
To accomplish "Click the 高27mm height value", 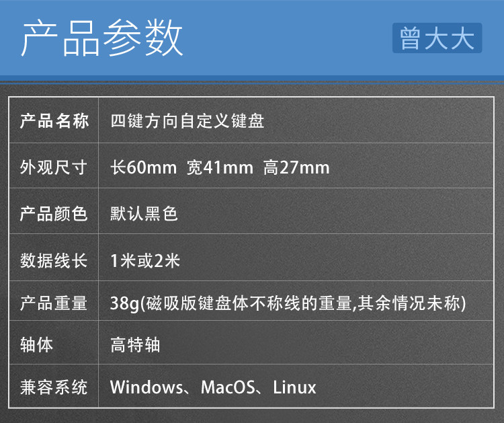I will [296, 167].
